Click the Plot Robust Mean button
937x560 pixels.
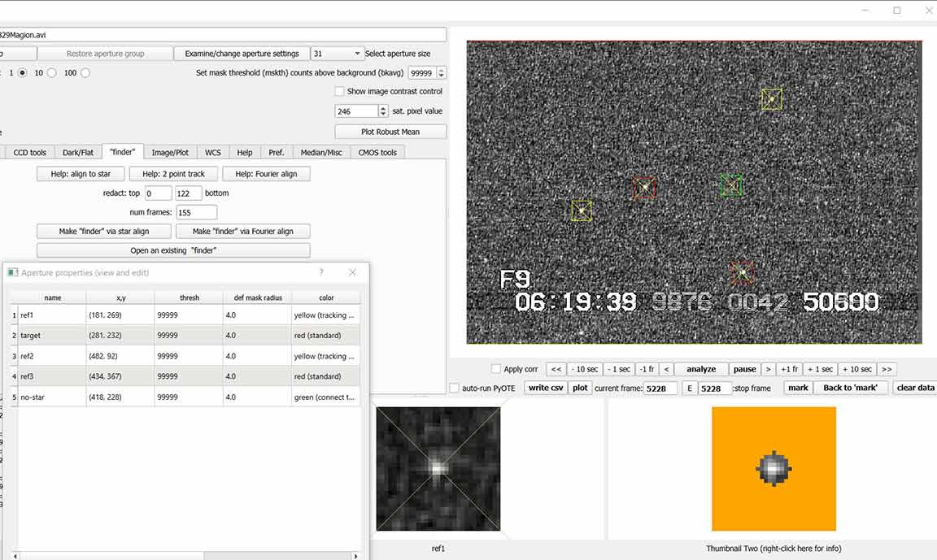[x=390, y=132]
